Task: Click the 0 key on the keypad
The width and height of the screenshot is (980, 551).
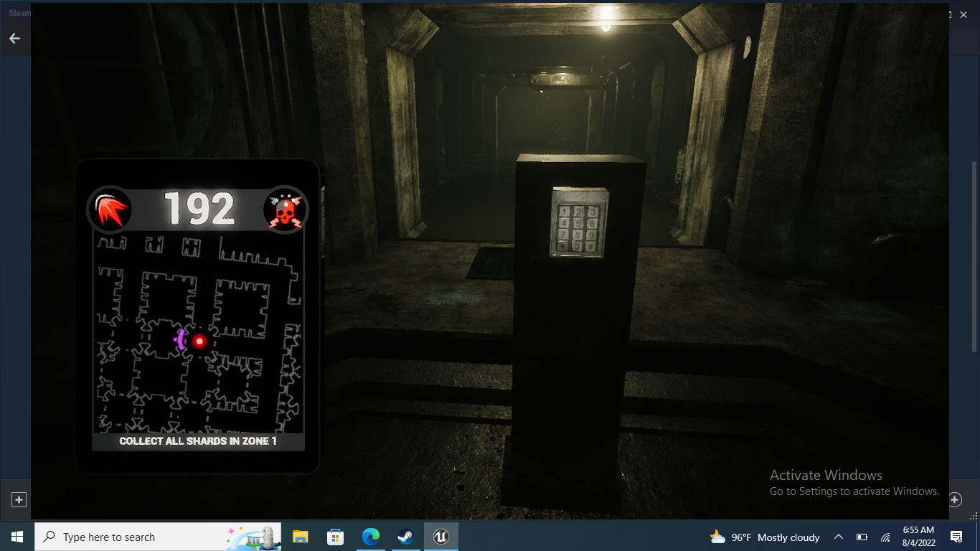Action: (578, 246)
